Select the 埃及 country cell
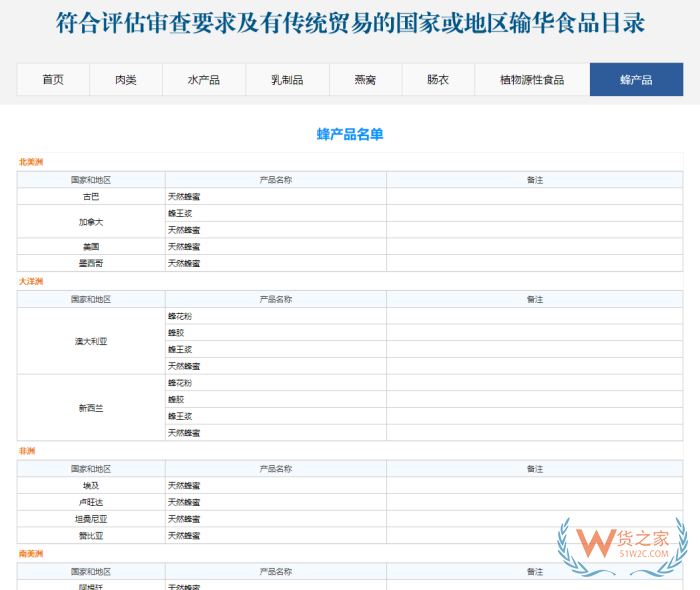The width and height of the screenshot is (700, 590). (x=91, y=486)
